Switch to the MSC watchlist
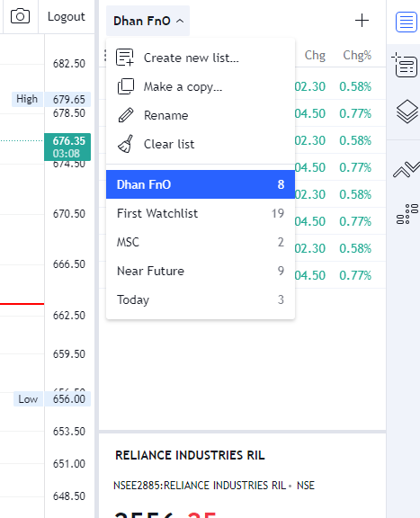The image size is (420, 518). tap(201, 242)
